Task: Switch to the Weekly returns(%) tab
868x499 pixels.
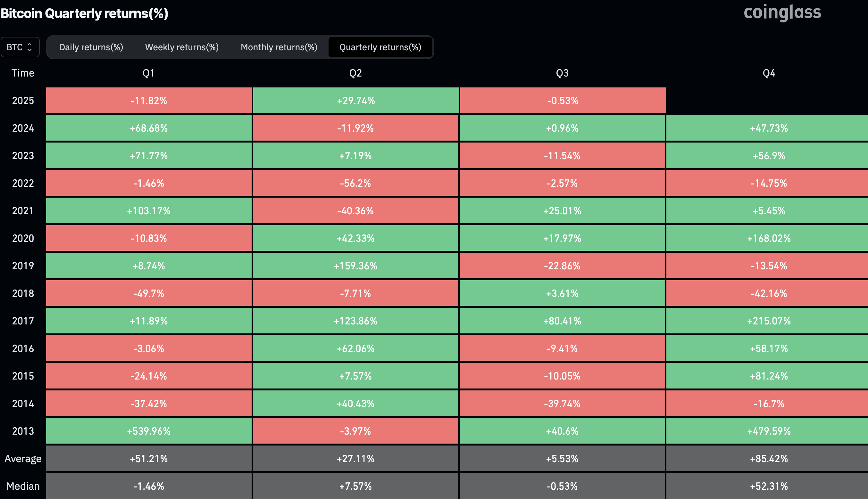Action: [x=182, y=47]
